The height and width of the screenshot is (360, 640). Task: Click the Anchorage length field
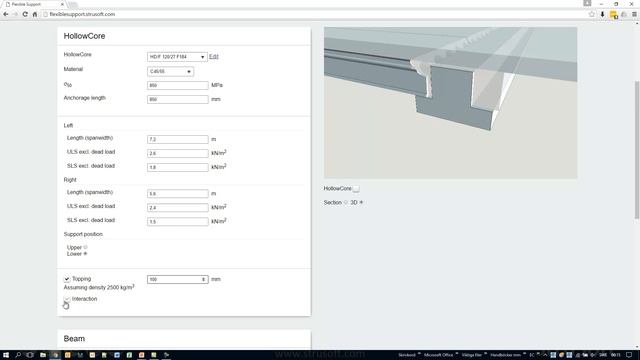178,99
